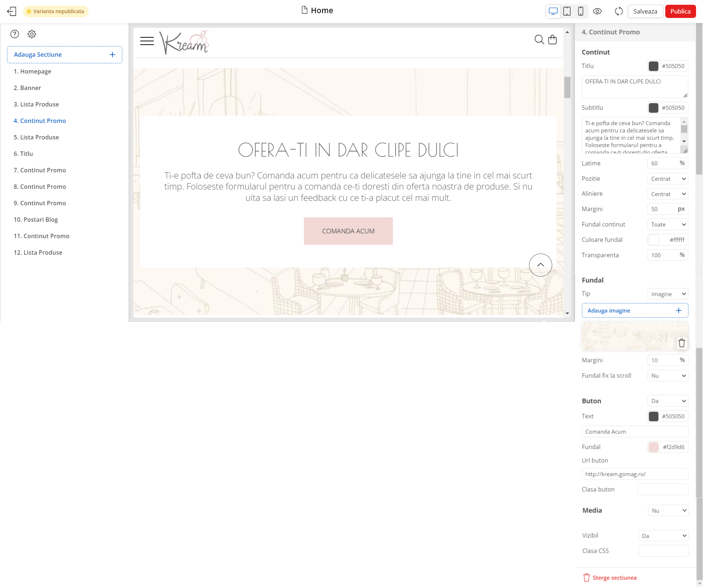Click the exit editor icon
The height and width of the screenshot is (588, 703).
pyautogui.click(x=12, y=11)
